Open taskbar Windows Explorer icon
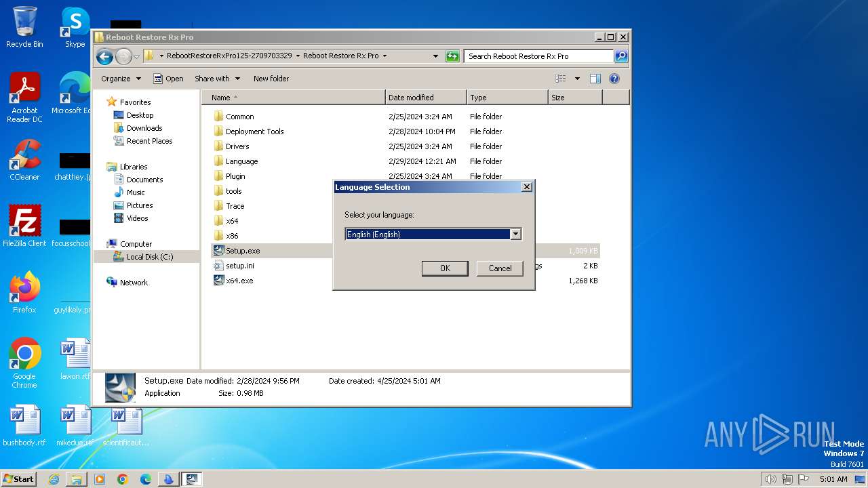 [x=77, y=479]
